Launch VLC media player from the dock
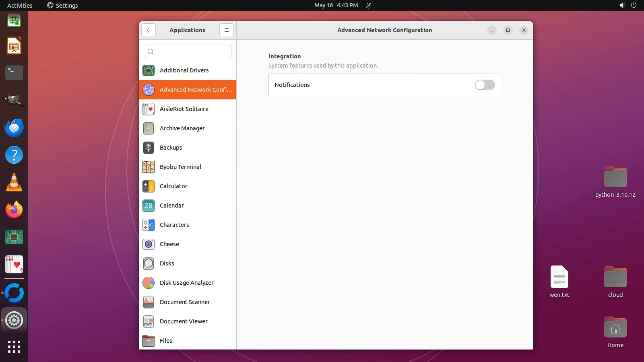The width and height of the screenshot is (644, 362). coord(14,182)
